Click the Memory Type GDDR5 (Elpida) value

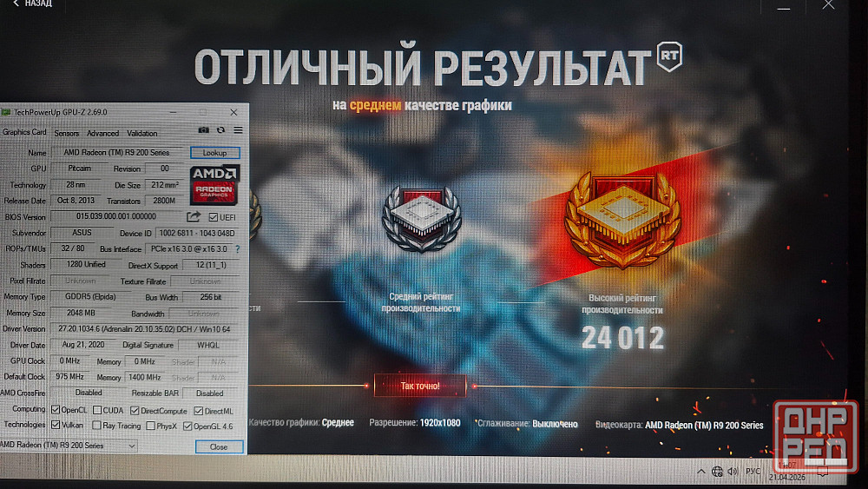(x=90, y=296)
